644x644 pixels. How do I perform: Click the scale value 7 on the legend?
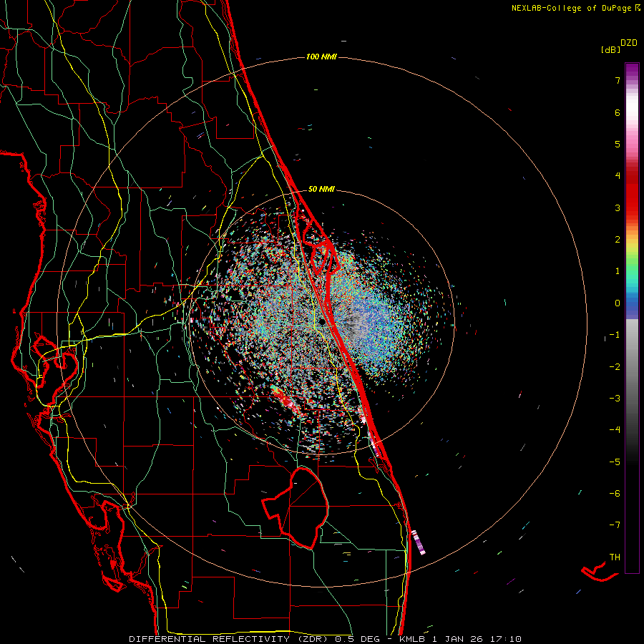[x=618, y=80]
